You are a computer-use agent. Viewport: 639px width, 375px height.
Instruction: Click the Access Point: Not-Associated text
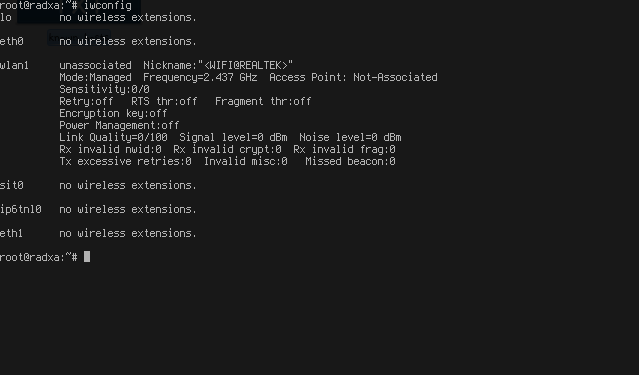(353, 77)
